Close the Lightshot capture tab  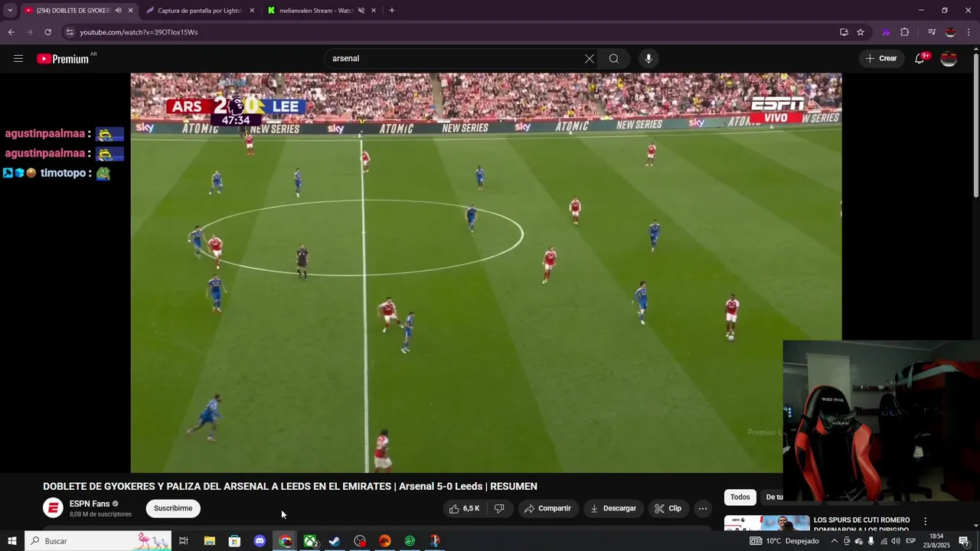point(252,11)
